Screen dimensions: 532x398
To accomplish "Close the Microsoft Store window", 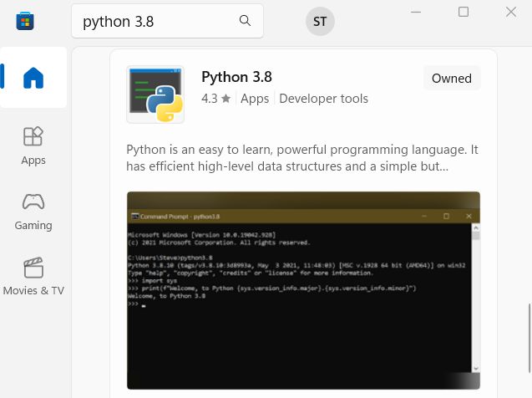I will click(510, 12).
